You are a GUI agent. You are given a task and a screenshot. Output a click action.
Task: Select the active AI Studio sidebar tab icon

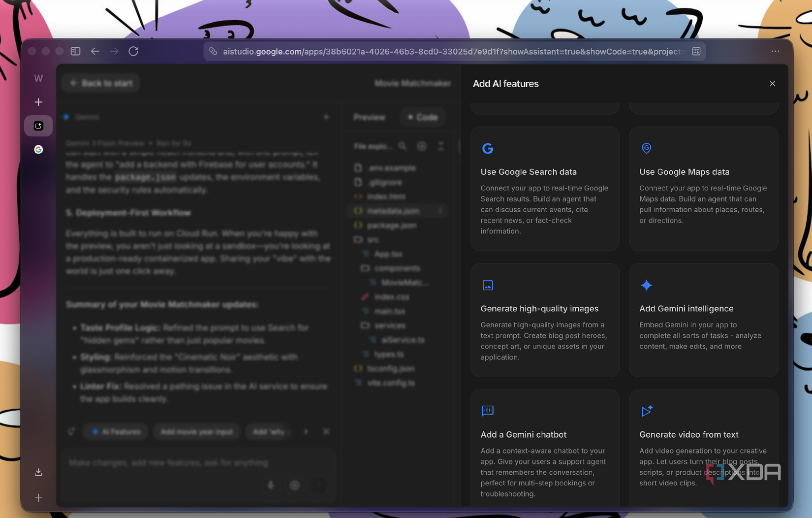pyautogui.click(x=38, y=126)
